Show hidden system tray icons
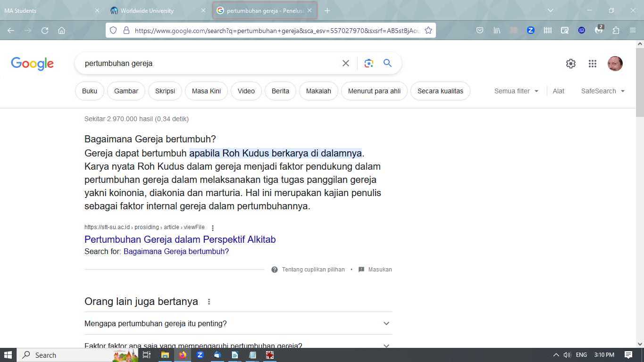Viewport: 644px width, 362px height. coord(556,355)
